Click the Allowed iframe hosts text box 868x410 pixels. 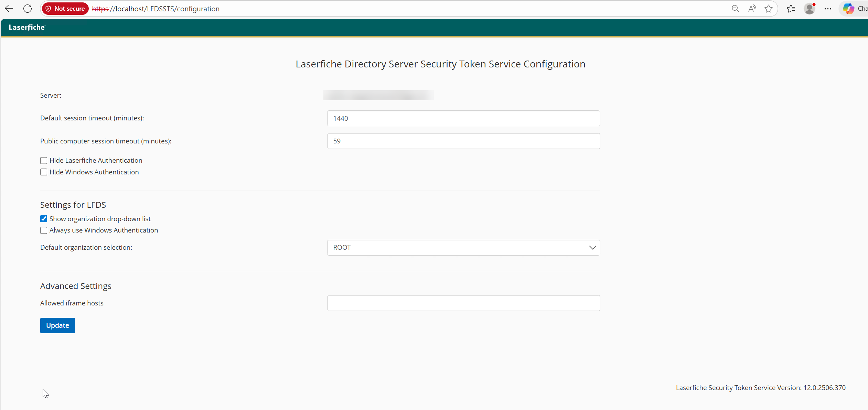click(x=463, y=303)
